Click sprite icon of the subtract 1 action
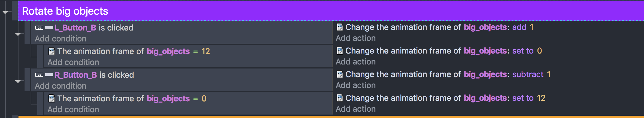Viewport: 644px width, 118px height. tap(340, 75)
